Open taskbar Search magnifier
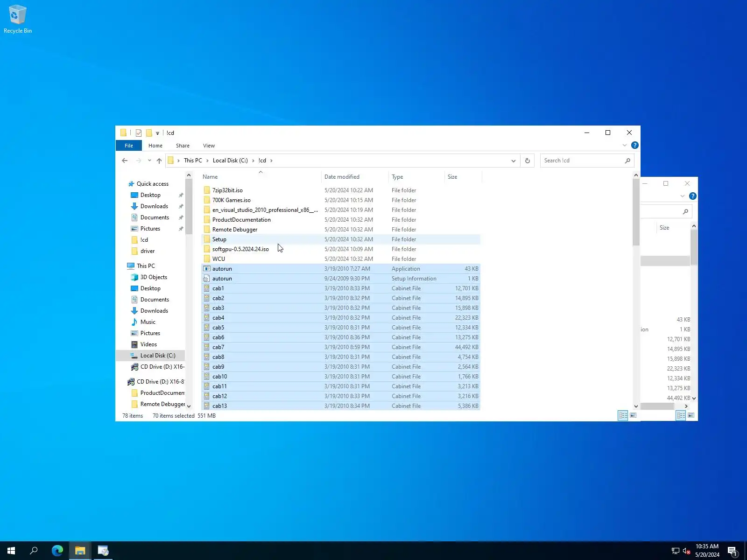The image size is (747, 560). pos(34,551)
